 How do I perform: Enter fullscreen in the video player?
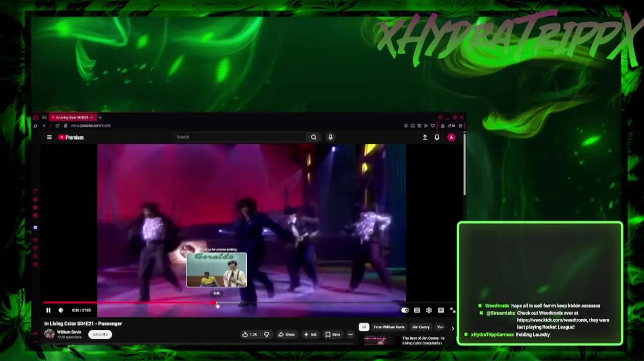[x=452, y=310]
